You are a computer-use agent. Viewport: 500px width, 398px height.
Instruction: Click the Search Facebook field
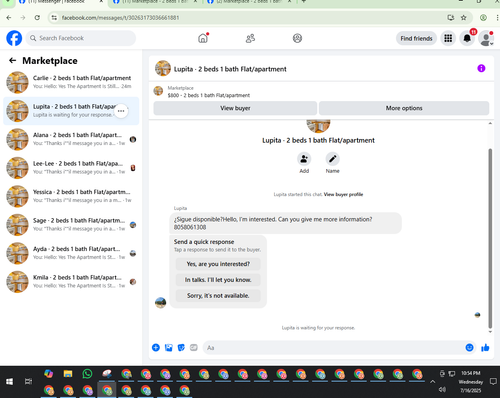pyautogui.click(x=81, y=38)
